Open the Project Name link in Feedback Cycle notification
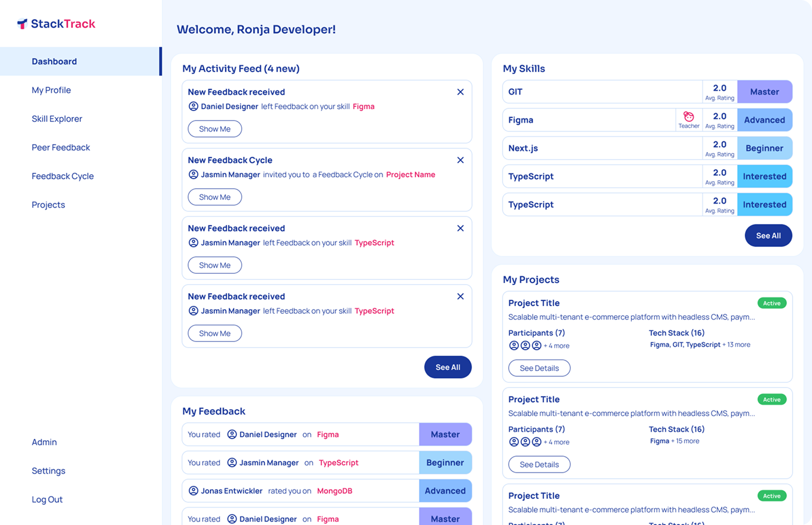This screenshot has height=525, width=812. (x=411, y=175)
